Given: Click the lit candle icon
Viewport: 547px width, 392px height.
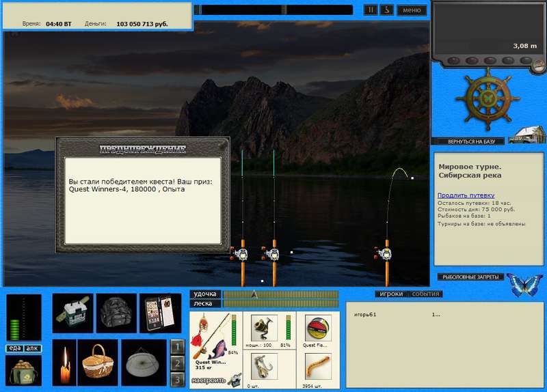Looking at the screenshot, I should (64, 363).
